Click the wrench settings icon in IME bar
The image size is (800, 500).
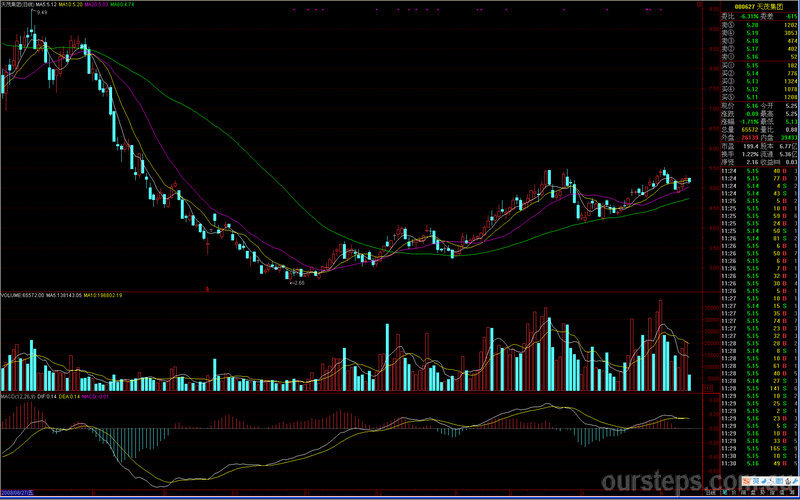795,481
